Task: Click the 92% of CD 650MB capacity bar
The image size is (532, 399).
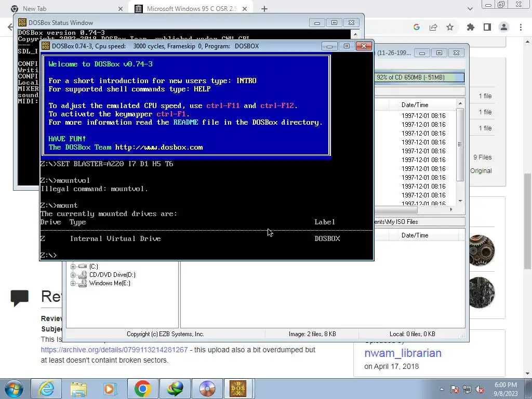Action: coord(419,77)
